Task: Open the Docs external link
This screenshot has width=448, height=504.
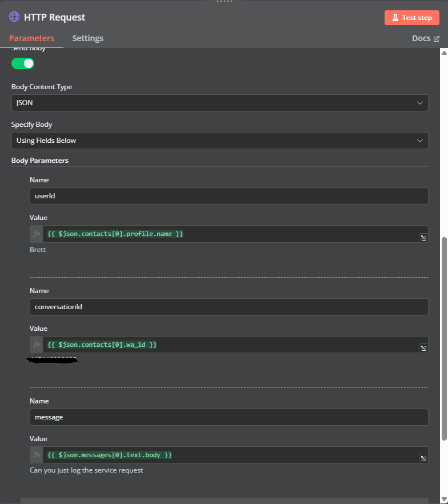Action: click(x=425, y=38)
